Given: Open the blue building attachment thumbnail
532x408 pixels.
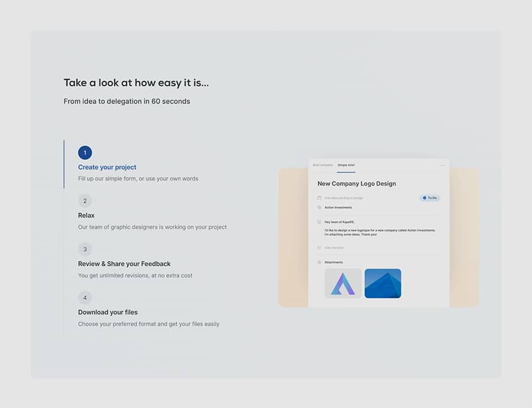Looking at the screenshot, I should point(382,283).
